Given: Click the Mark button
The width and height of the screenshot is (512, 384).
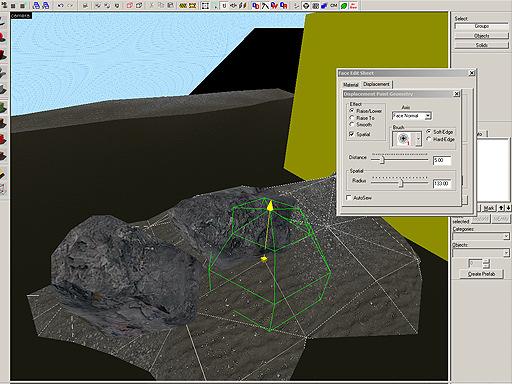Looking at the screenshot, I should (x=489, y=208).
